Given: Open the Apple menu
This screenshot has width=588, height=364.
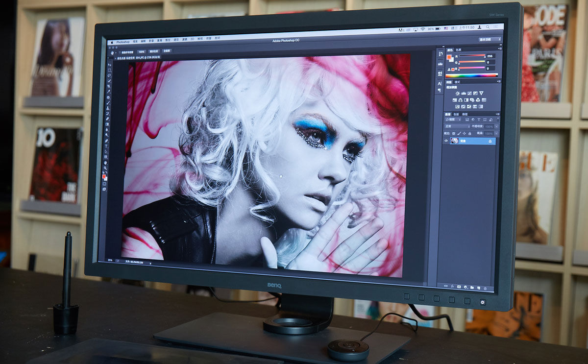Looking at the screenshot, I should [x=112, y=43].
